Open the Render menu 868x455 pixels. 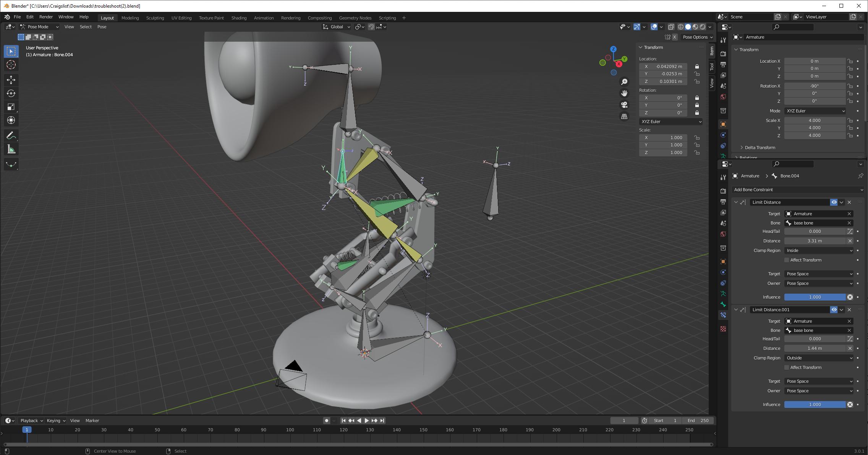[46, 16]
